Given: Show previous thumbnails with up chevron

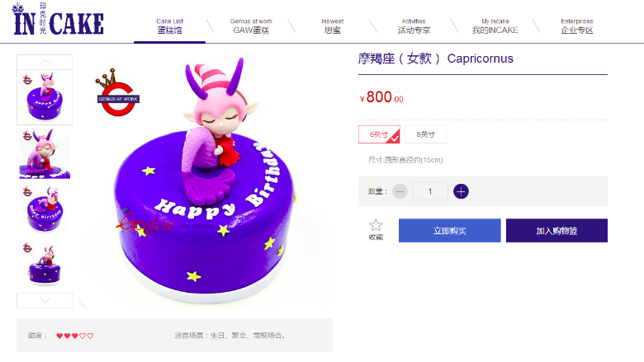Looking at the screenshot, I should coord(45,63).
